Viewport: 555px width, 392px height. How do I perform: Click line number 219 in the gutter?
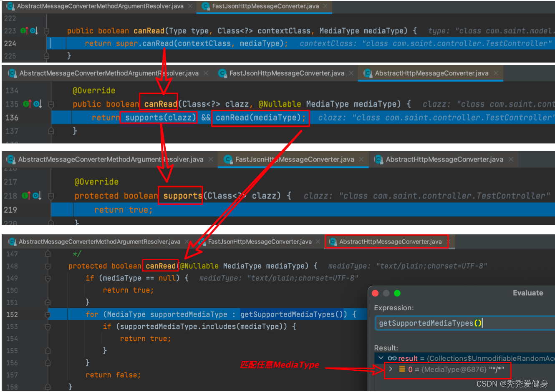(x=10, y=210)
